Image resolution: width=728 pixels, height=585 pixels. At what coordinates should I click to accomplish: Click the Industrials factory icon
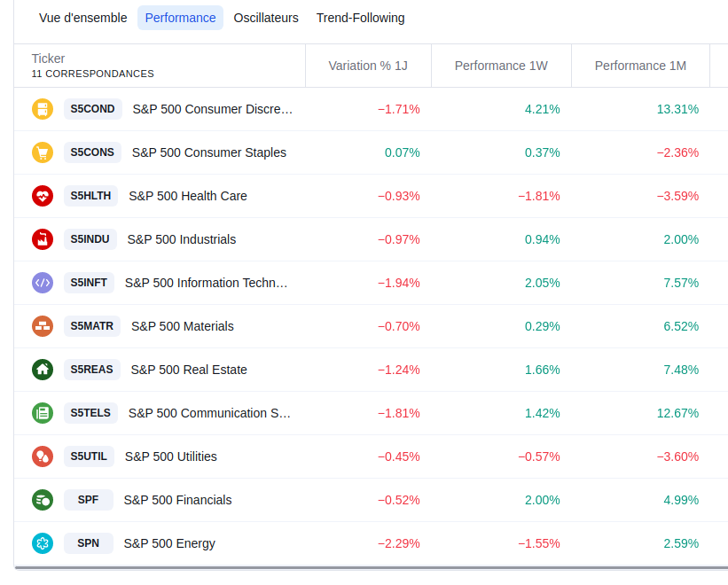point(43,239)
